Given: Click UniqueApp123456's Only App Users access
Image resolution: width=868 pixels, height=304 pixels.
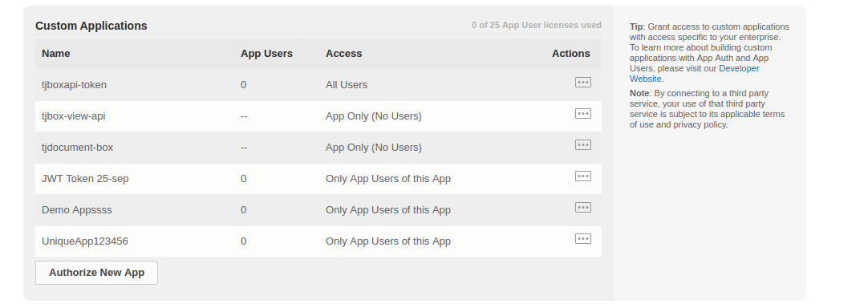Looking at the screenshot, I should click(x=388, y=241).
